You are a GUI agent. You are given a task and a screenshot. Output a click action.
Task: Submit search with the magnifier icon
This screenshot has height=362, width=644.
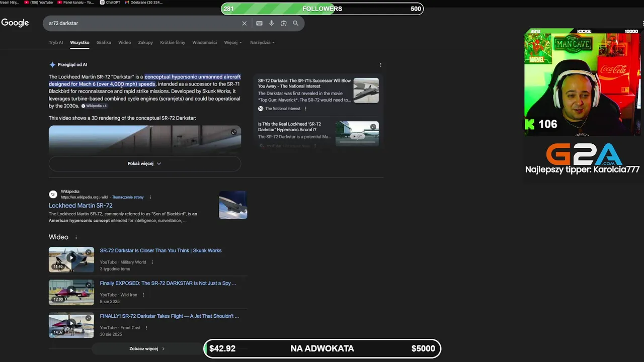[x=296, y=23]
